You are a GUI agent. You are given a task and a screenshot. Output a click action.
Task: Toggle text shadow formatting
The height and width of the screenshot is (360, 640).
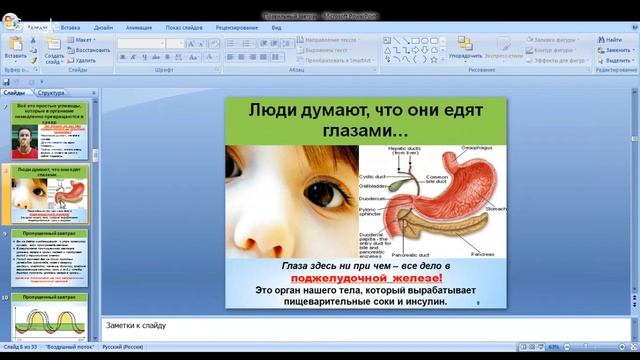(167, 58)
